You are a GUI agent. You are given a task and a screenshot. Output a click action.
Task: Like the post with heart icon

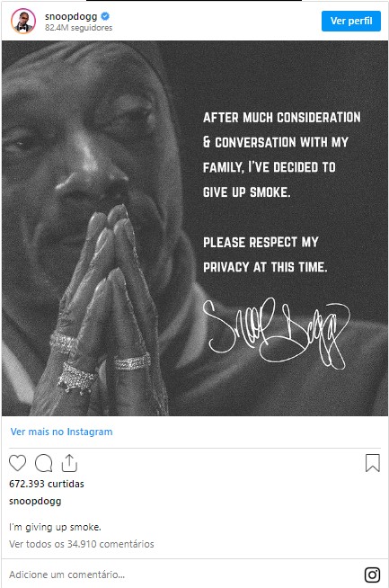click(17, 463)
